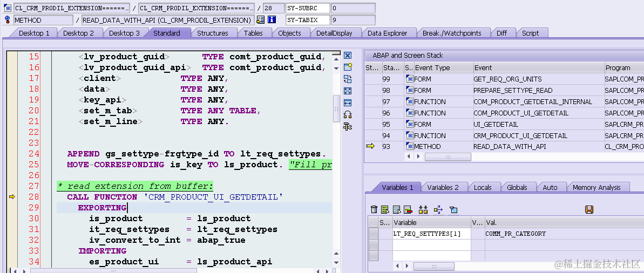Viewport: 644px width, 273px height.
Task: Click the blue branching arrows icon in Variables toolbar
Action: tap(438, 210)
